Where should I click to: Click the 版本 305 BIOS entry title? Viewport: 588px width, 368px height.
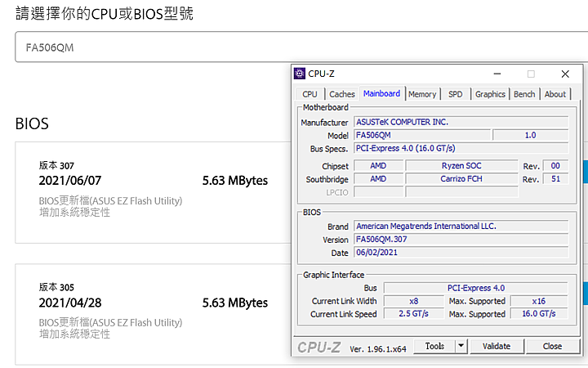[x=56, y=287]
